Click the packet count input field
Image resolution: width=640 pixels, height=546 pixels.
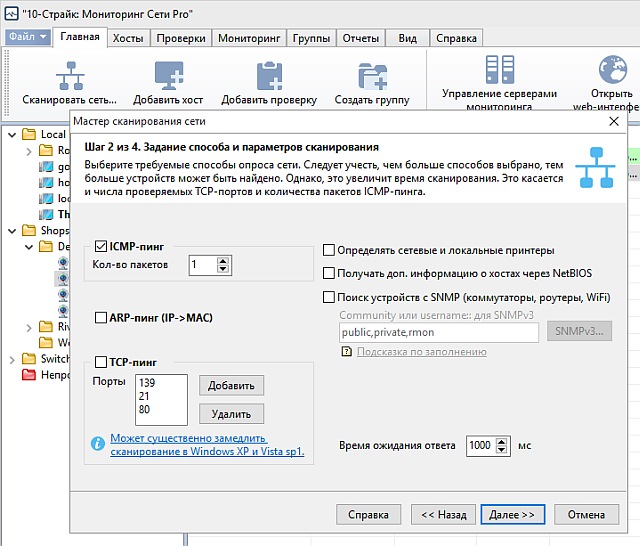tap(203, 265)
